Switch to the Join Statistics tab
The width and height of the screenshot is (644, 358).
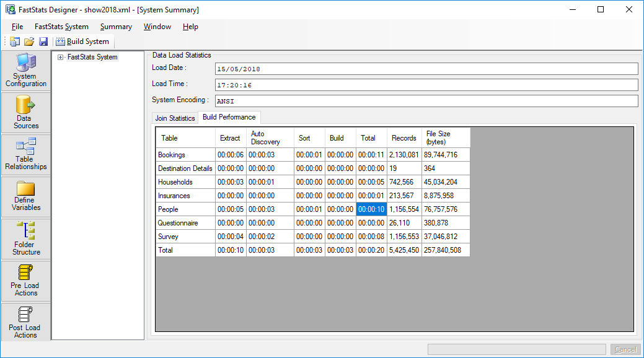pos(175,118)
